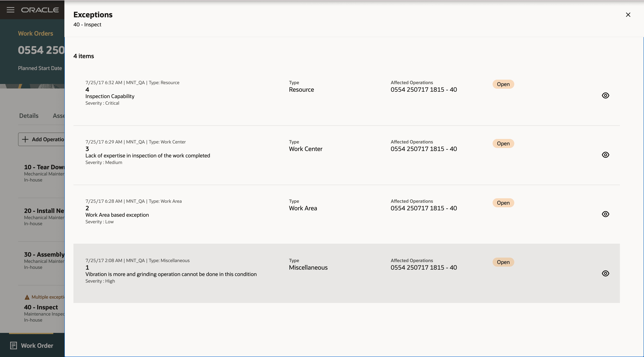The image size is (644, 357).
Task: Click the plus icon on Add Operation
Action: pyautogui.click(x=25, y=139)
